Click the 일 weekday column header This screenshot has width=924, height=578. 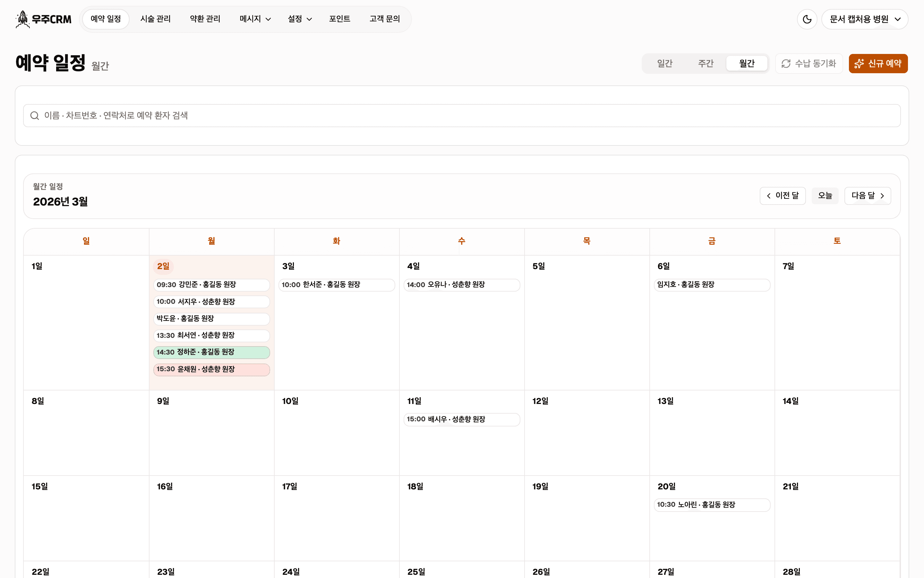(86, 241)
